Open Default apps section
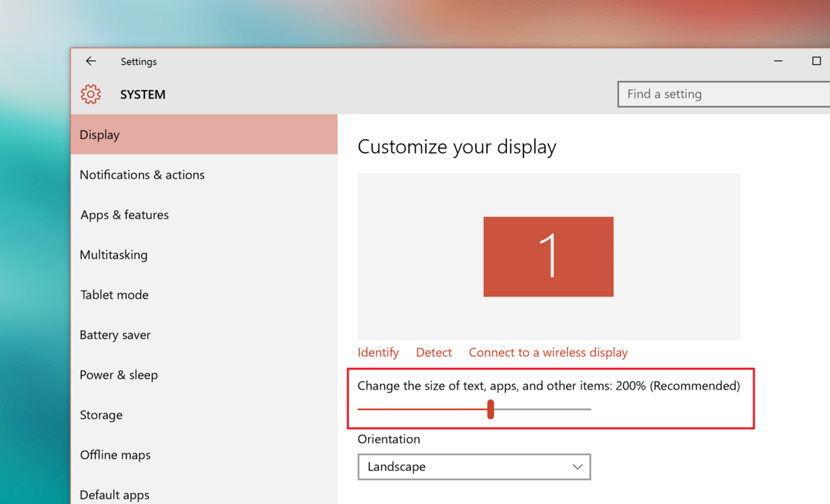Image resolution: width=830 pixels, height=504 pixels. pyautogui.click(x=114, y=494)
